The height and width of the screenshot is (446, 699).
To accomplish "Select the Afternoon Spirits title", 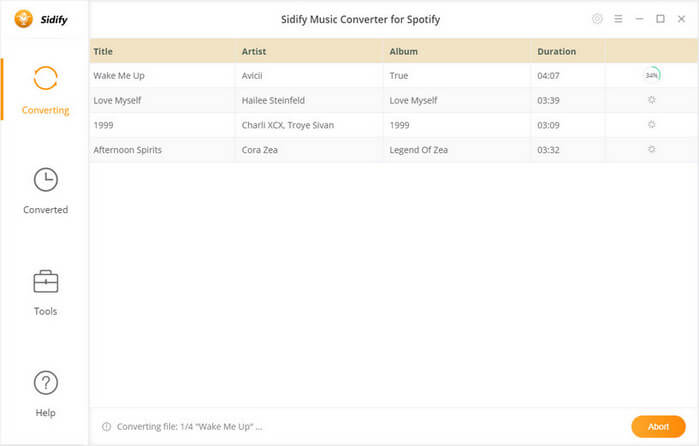I will 127,150.
